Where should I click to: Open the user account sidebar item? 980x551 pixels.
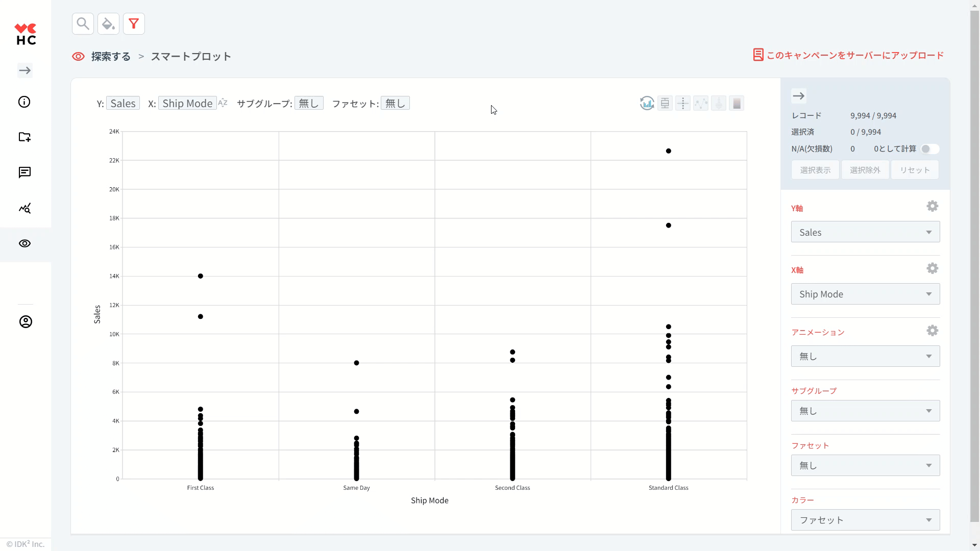[x=26, y=322]
